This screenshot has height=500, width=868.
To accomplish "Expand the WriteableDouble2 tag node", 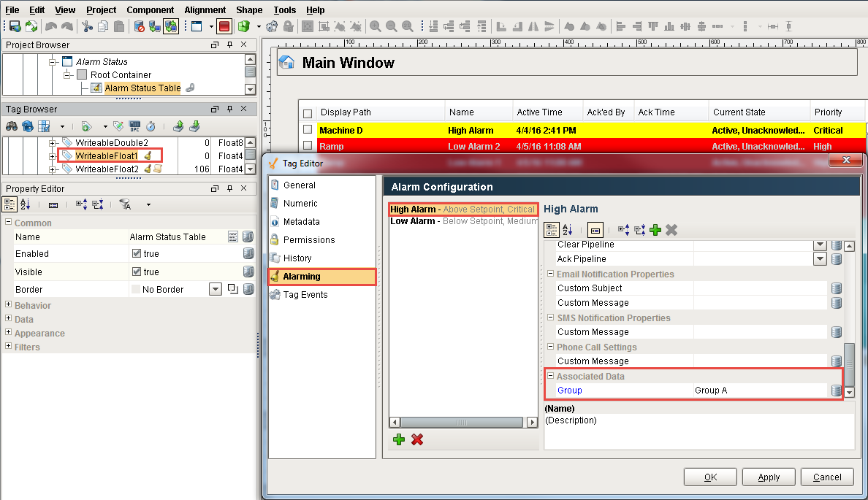I will click(52, 142).
